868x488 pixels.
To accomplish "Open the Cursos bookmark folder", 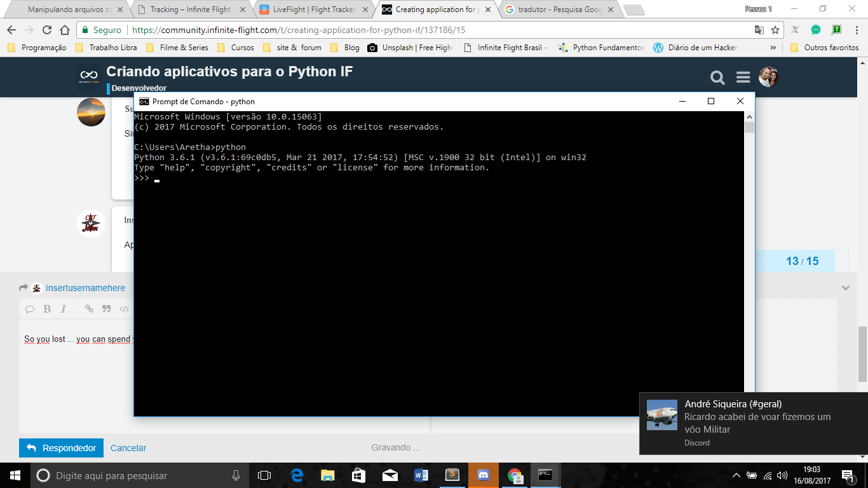I will tap(236, 48).
